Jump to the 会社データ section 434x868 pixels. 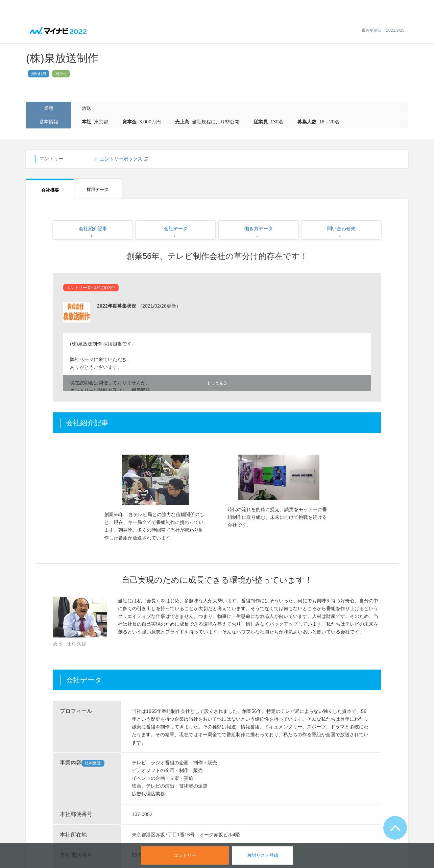[x=175, y=230]
